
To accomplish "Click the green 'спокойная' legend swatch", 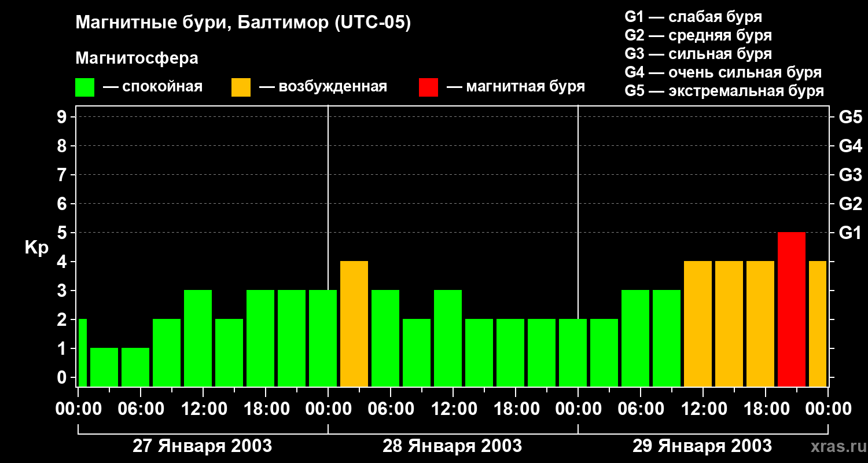I will point(85,87).
